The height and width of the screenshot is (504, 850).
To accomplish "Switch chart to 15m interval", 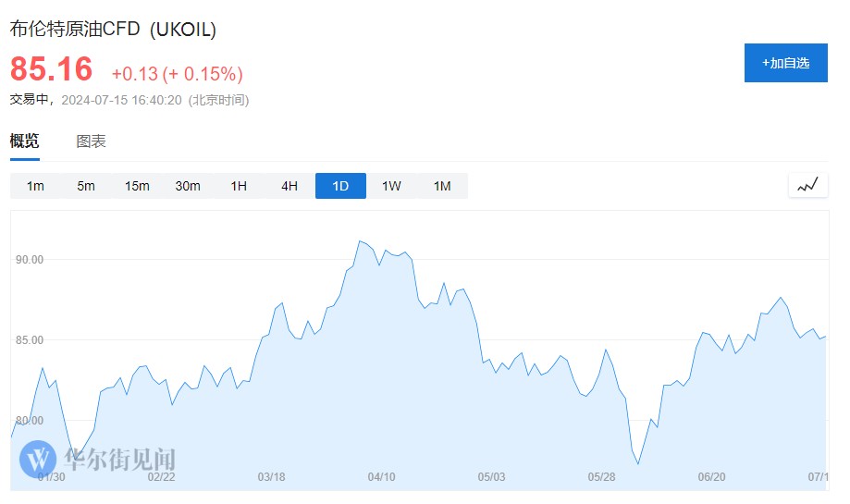I will click(x=137, y=186).
